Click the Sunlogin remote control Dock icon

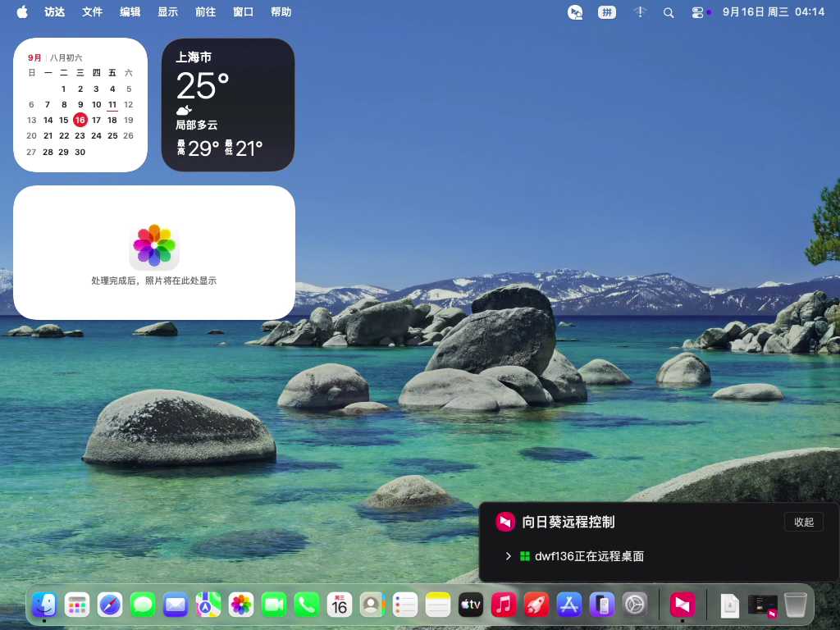point(682,605)
